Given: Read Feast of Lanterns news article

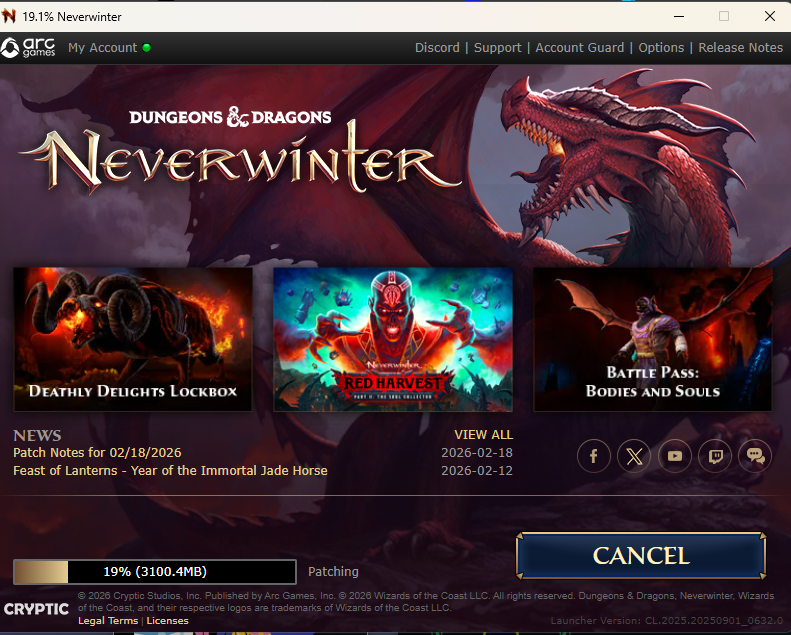Looking at the screenshot, I should point(170,470).
